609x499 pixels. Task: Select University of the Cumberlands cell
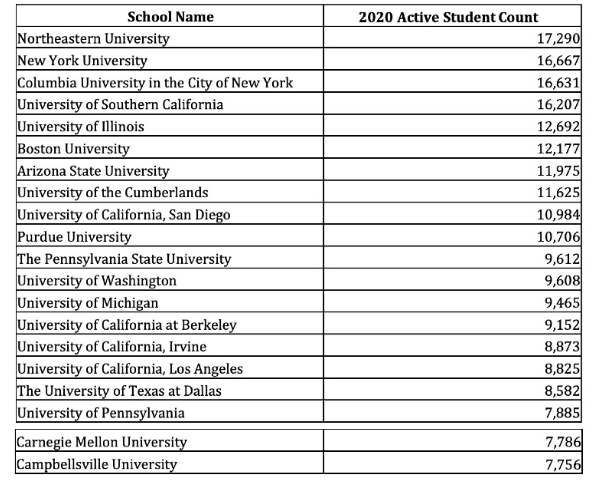pyautogui.click(x=113, y=193)
